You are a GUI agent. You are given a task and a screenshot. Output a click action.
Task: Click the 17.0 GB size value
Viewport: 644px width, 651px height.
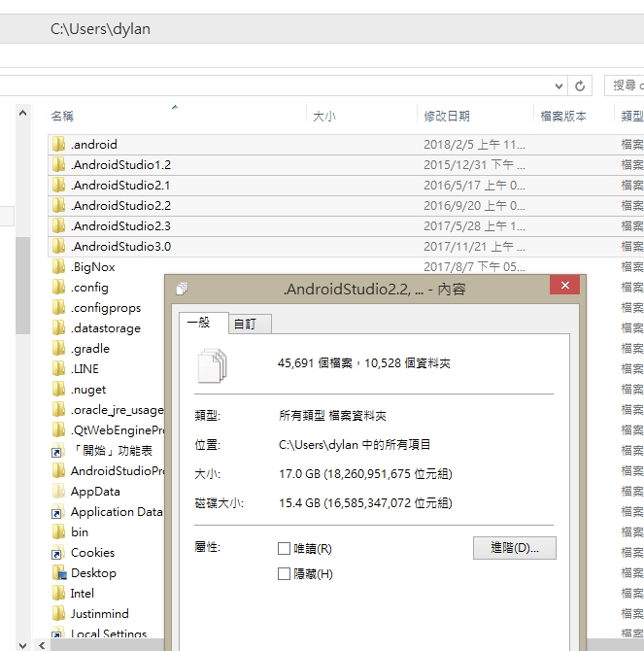coord(365,474)
